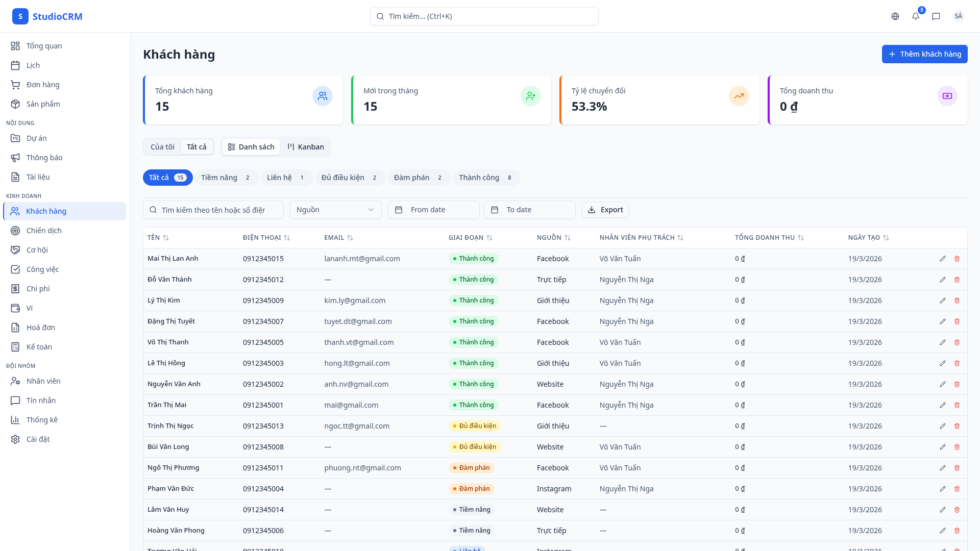Select the Thành công filter tab
This screenshot has height=551, width=980.
(486, 178)
